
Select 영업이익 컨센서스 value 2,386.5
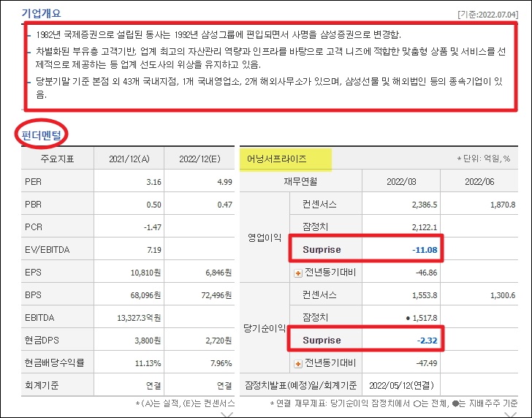425,205
